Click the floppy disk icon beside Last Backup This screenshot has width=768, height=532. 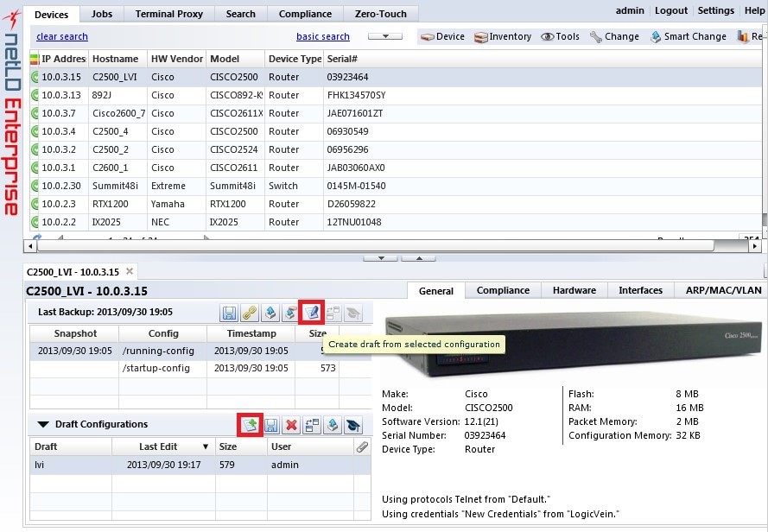pyautogui.click(x=229, y=313)
